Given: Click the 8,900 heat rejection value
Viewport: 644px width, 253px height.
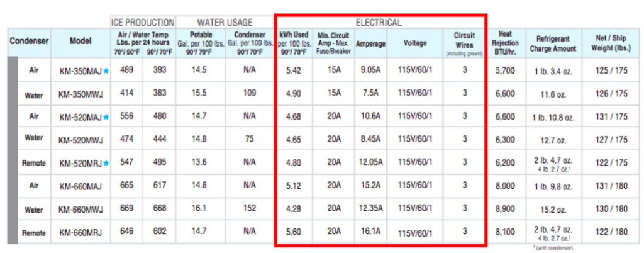Looking at the screenshot, I should [x=505, y=209].
